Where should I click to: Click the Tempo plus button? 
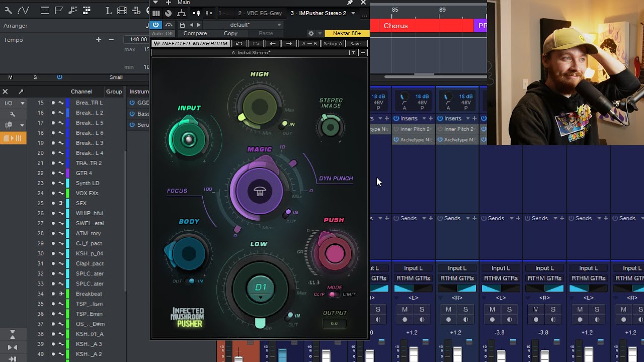pos(99,40)
